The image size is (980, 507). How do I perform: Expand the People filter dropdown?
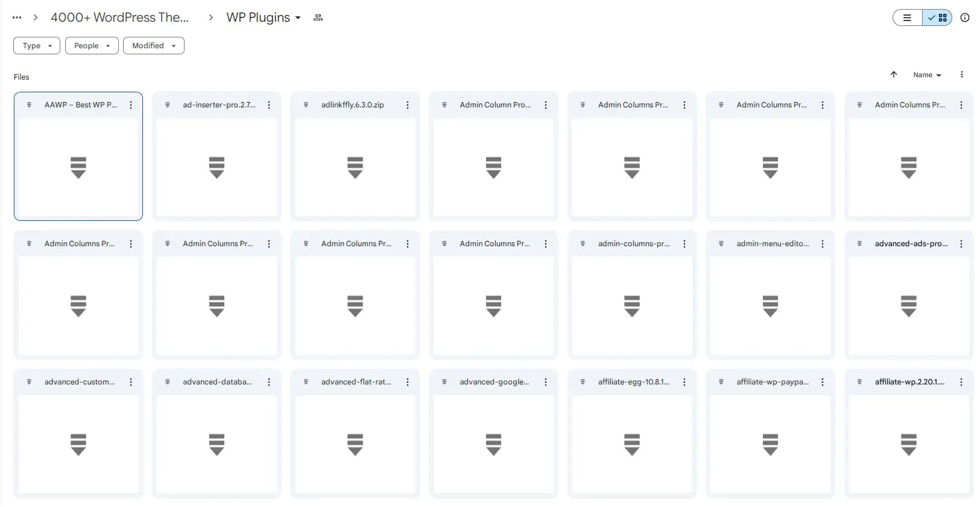tap(92, 46)
